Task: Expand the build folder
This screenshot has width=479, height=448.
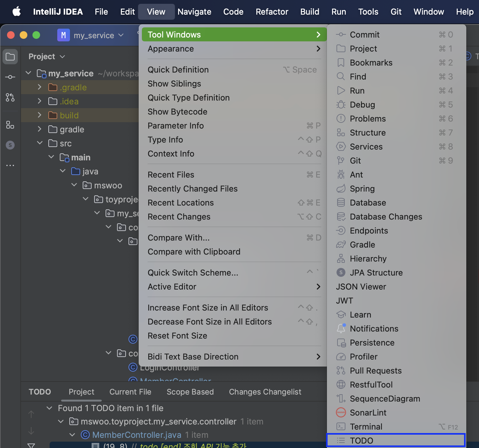Action: (x=39, y=115)
